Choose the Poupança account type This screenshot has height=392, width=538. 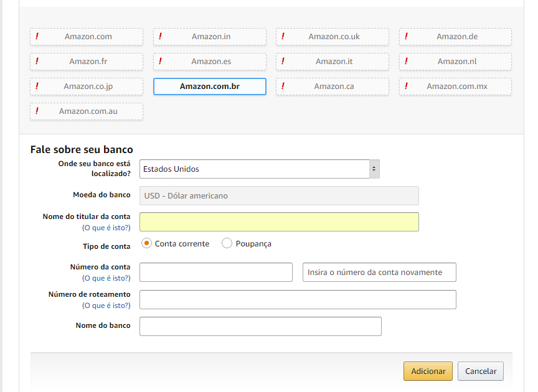(x=227, y=243)
